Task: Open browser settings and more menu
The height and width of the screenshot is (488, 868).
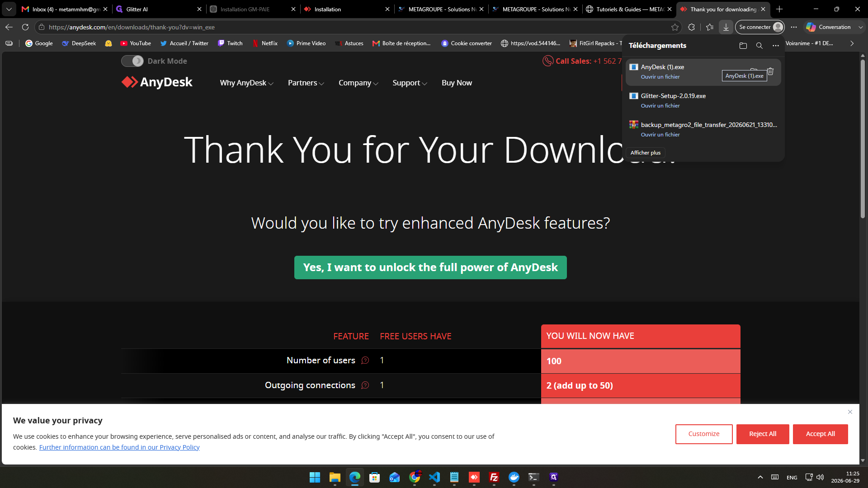Action: pos(793,27)
